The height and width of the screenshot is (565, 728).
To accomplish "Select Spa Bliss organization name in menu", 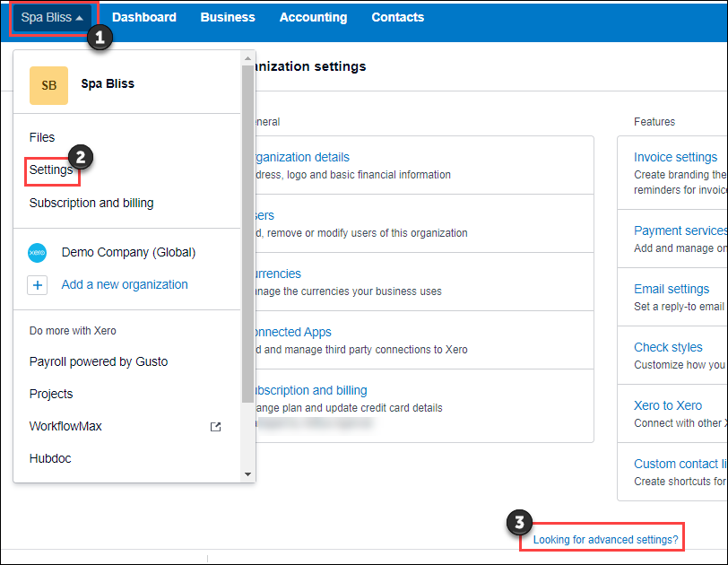I will (x=108, y=83).
